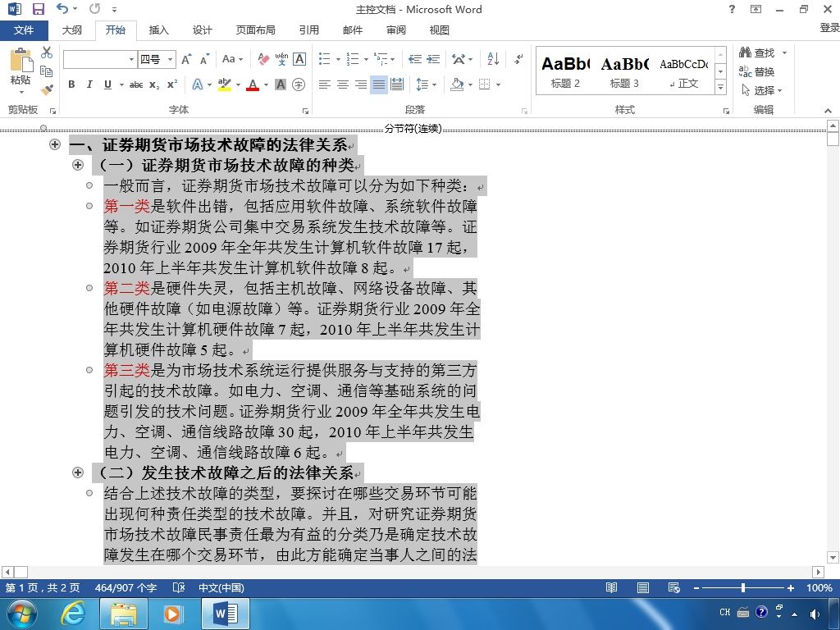Decrease paragraph indent

[x=415, y=59]
